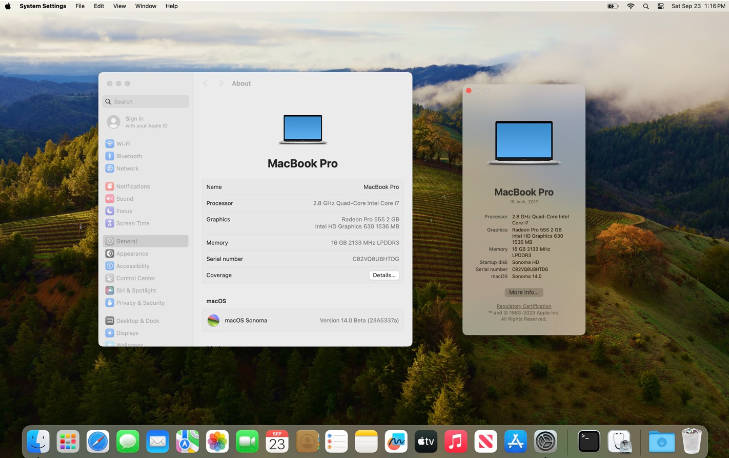Click the Details… button next to Coverage
Viewport: 729px width, 458px height.
[x=384, y=275]
